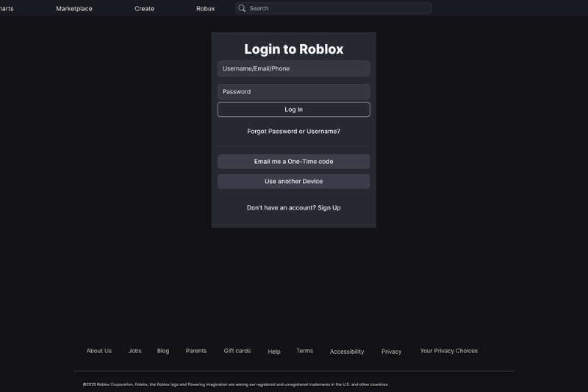Screen dimensions: 588x392
Task: Open About Us footer link
Action: pyautogui.click(x=99, y=351)
